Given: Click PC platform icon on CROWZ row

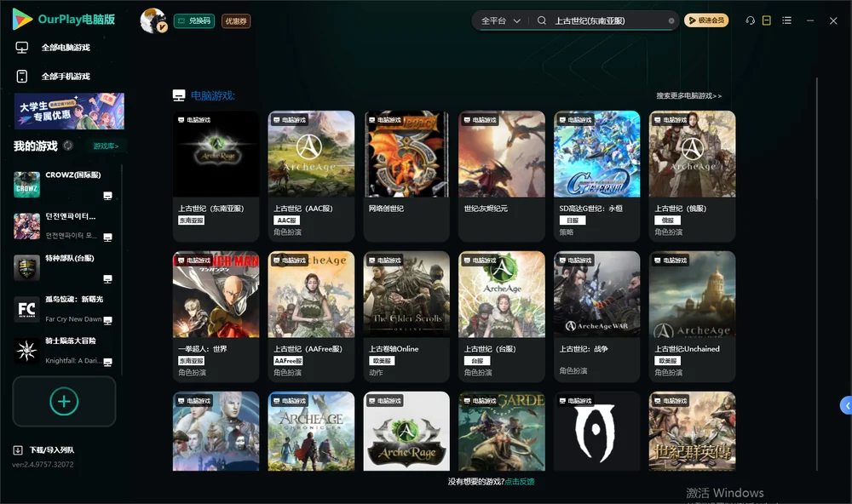Looking at the screenshot, I should pos(107,196).
